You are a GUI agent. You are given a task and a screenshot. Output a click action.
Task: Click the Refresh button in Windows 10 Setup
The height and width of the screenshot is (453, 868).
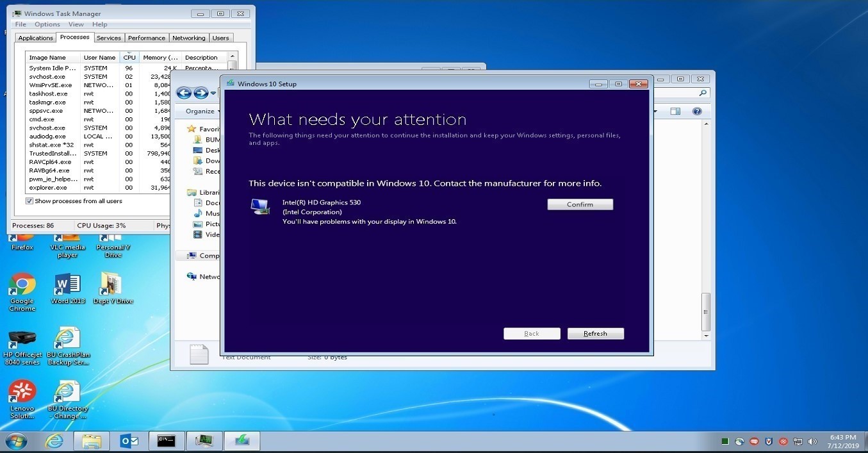[x=595, y=334]
